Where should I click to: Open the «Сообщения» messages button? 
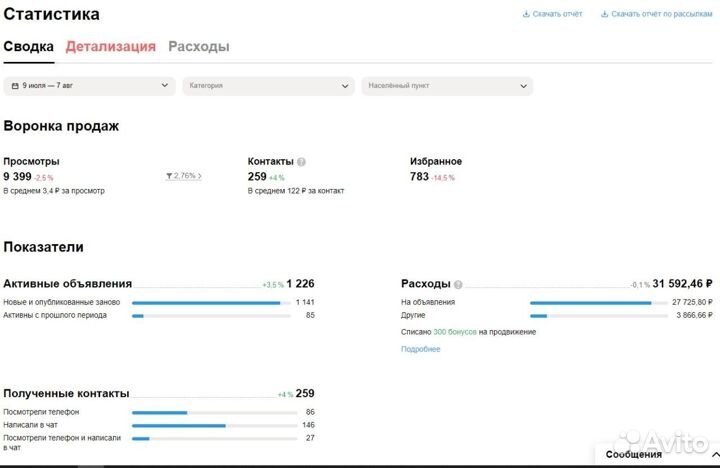coord(634,455)
